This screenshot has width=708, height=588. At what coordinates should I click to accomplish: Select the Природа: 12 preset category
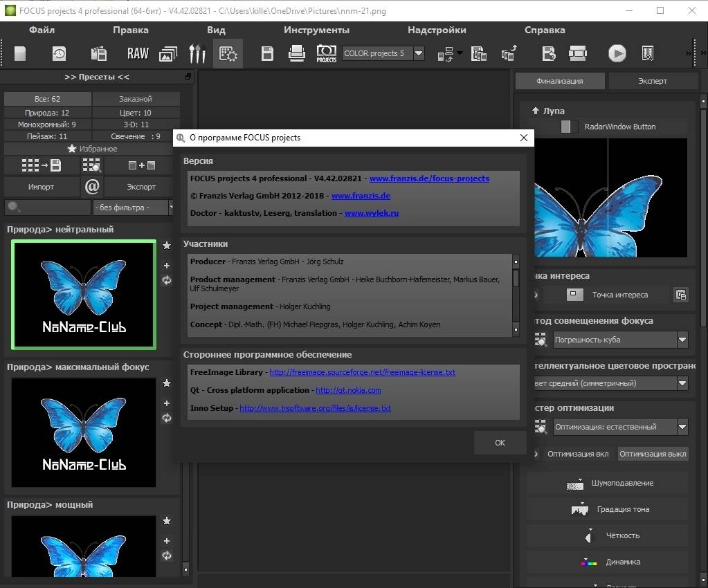point(48,113)
